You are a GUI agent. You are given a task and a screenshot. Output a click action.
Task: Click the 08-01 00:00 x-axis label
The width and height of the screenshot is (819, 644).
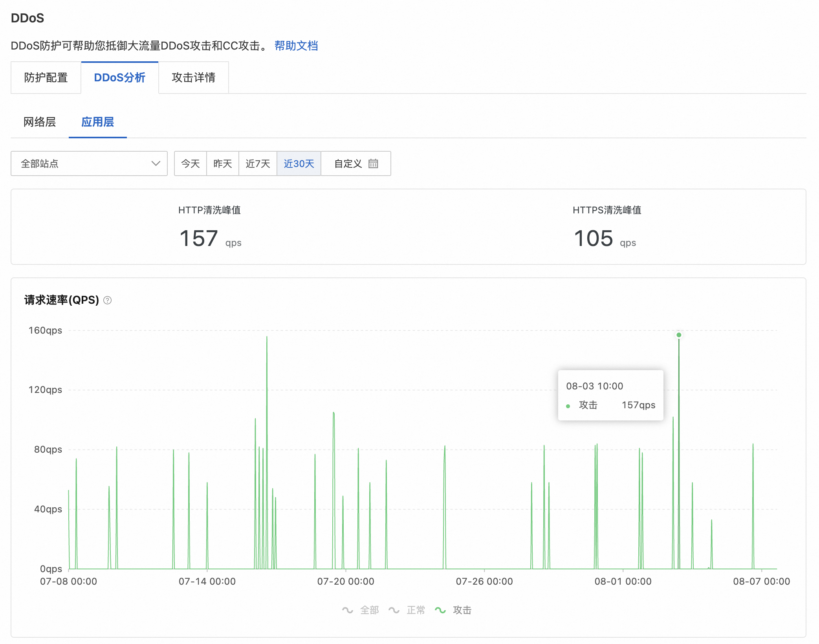pyautogui.click(x=623, y=582)
